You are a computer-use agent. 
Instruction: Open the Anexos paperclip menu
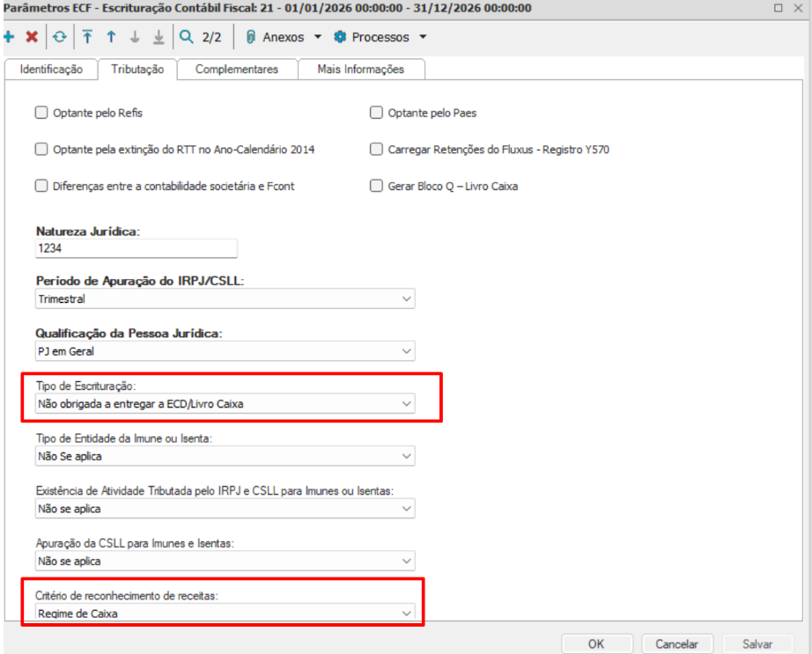click(284, 37)
